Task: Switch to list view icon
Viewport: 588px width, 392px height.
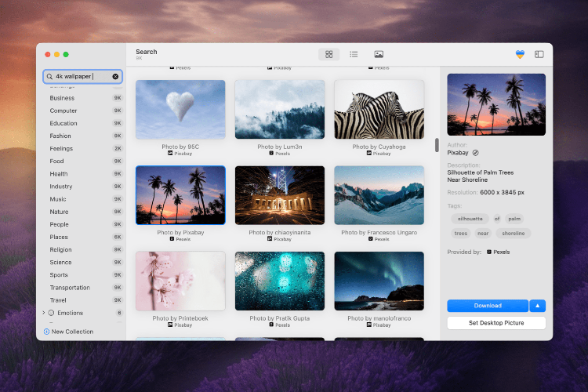Action: (x=354, y=54)
